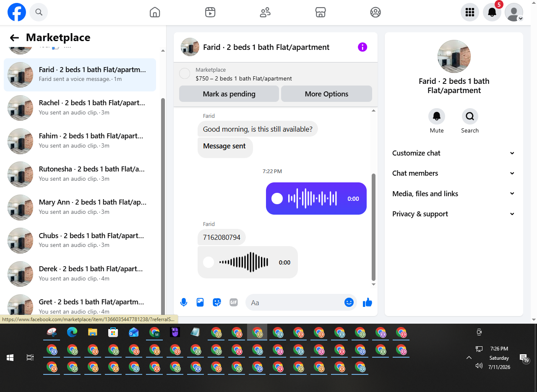Play the purple sent voice clip
This screenshot has height=392, width=537.
(x=277, y=198)
